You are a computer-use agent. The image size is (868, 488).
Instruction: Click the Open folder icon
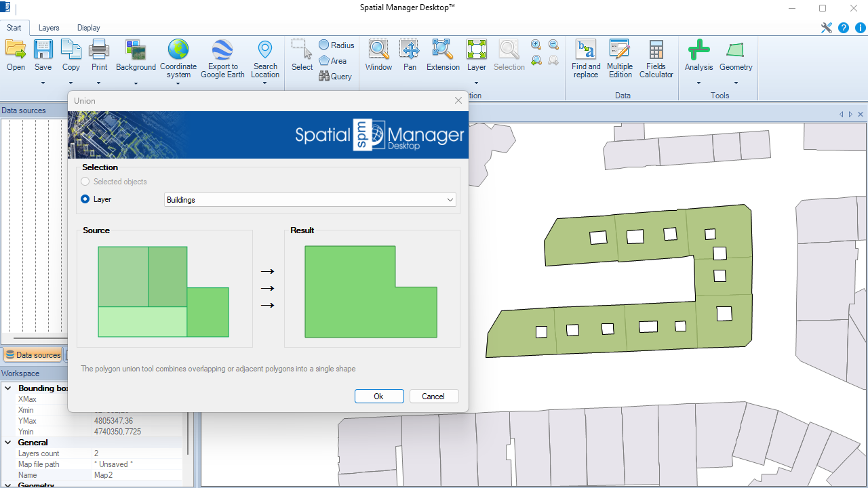16,49
